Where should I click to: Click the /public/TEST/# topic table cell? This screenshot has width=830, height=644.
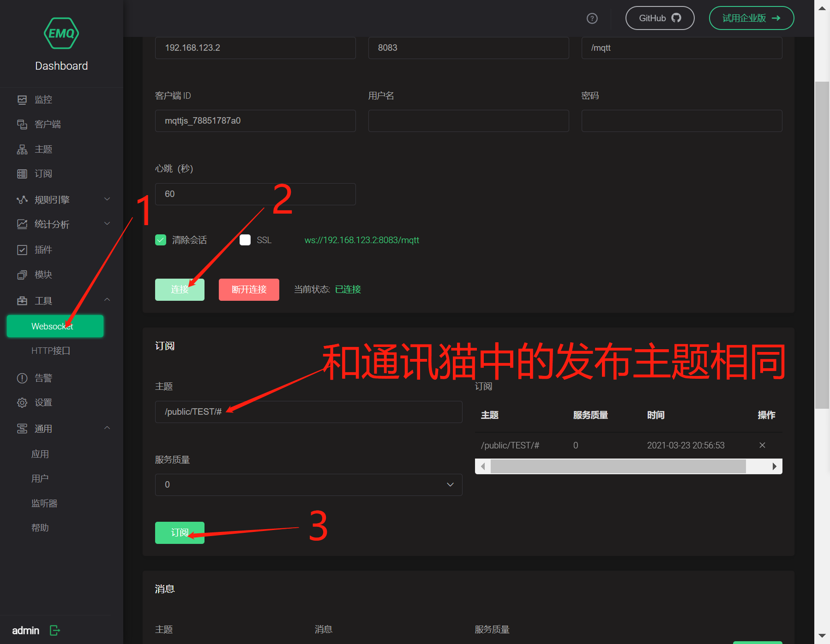(510, 445)
